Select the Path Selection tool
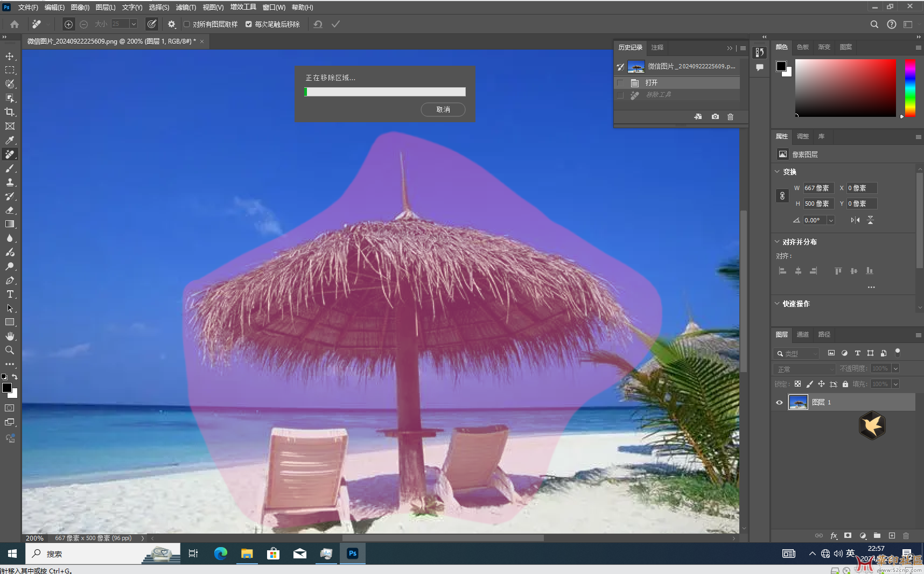The image size is (924, 574). [10, 308]
